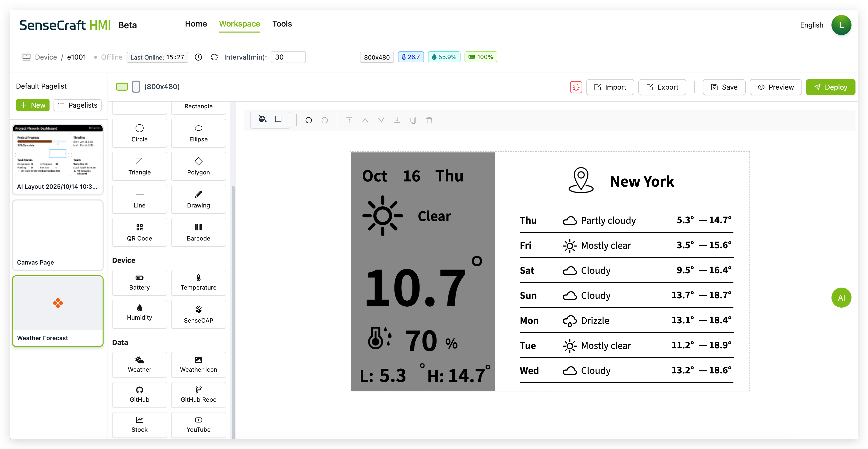The width and height of the screenshot is (868, 449).
Task: Open the Tools menu
Action: click(282, 24)
